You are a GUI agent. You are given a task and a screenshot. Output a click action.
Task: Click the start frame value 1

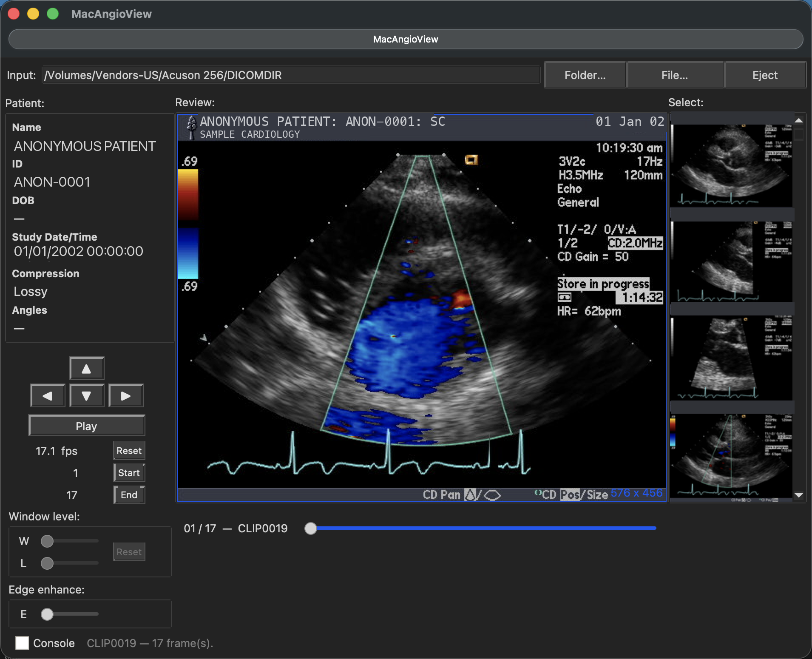[x=75, y=473]
